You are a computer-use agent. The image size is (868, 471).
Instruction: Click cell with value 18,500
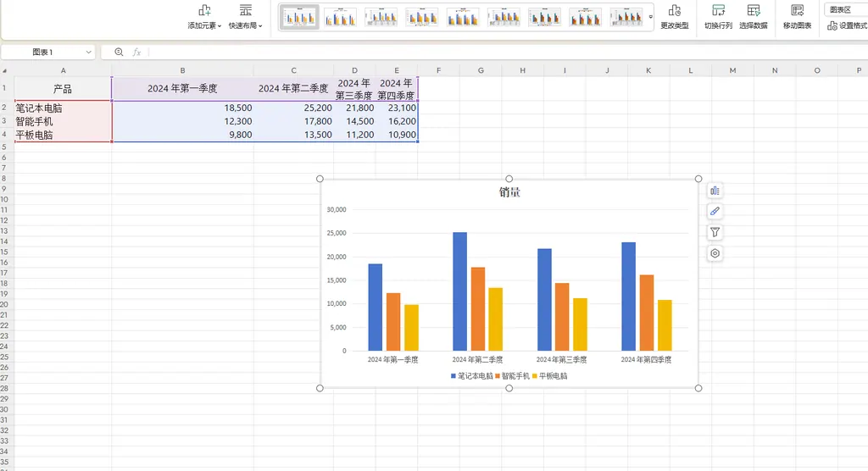coord(183,108)
